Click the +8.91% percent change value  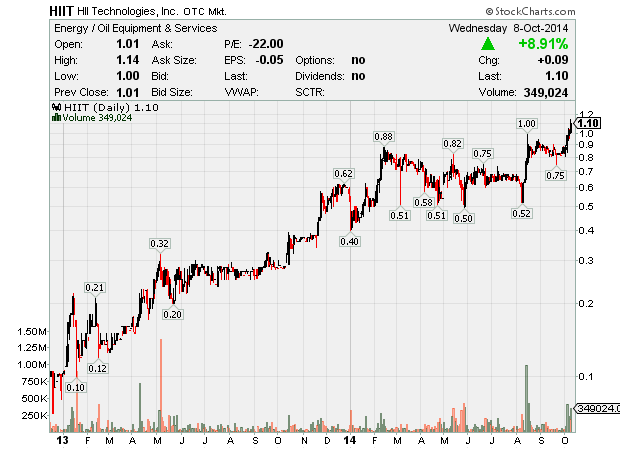pyautogui.click(x=543, y=43)
